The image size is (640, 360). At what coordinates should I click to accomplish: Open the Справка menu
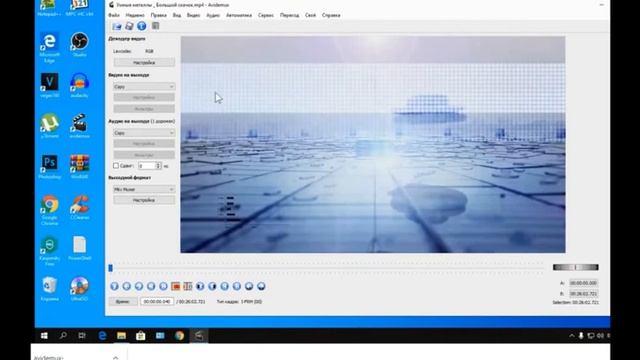pyautogui.click(x=331, y=15)
